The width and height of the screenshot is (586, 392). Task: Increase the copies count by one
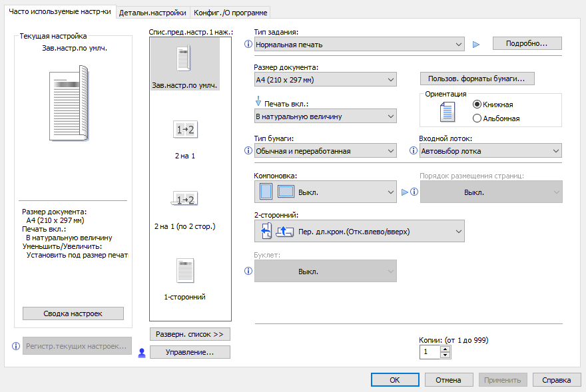(x=445, y=348)
